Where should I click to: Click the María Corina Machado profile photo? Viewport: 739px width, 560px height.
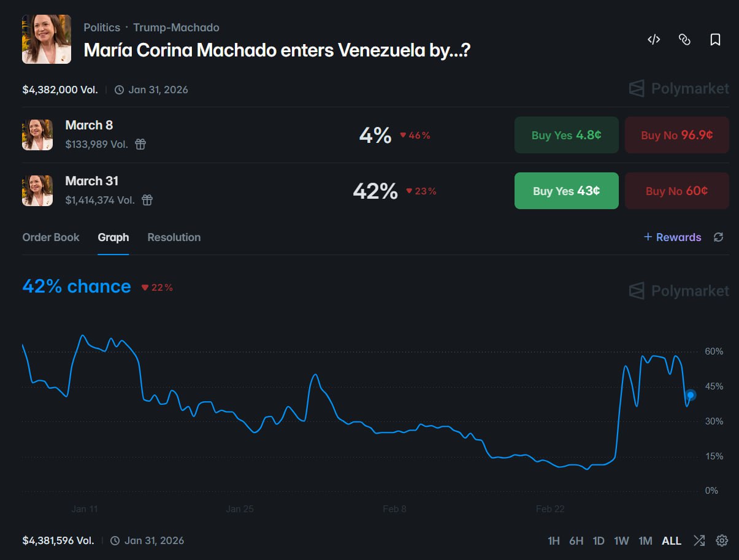coord(46,39)
